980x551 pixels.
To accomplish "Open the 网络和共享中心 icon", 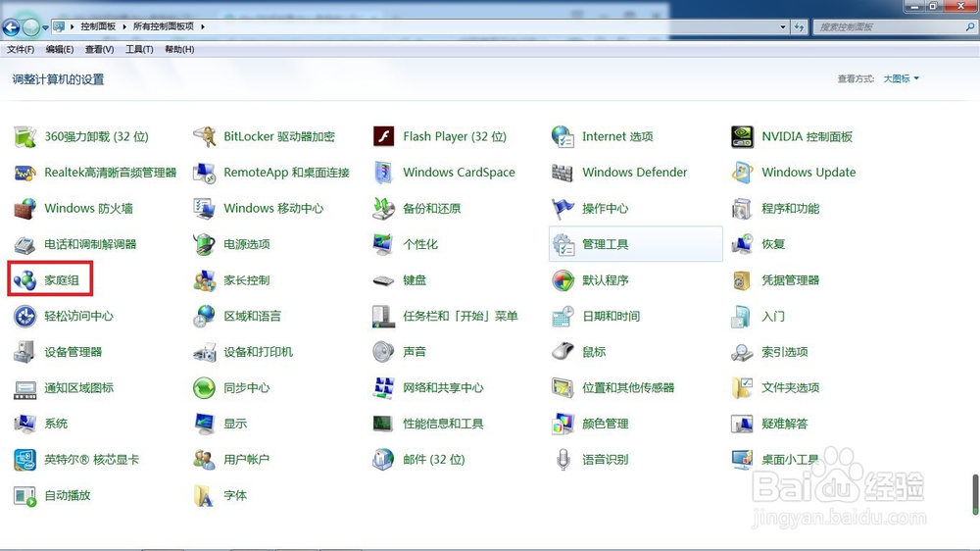I will (x=384, y=388).
